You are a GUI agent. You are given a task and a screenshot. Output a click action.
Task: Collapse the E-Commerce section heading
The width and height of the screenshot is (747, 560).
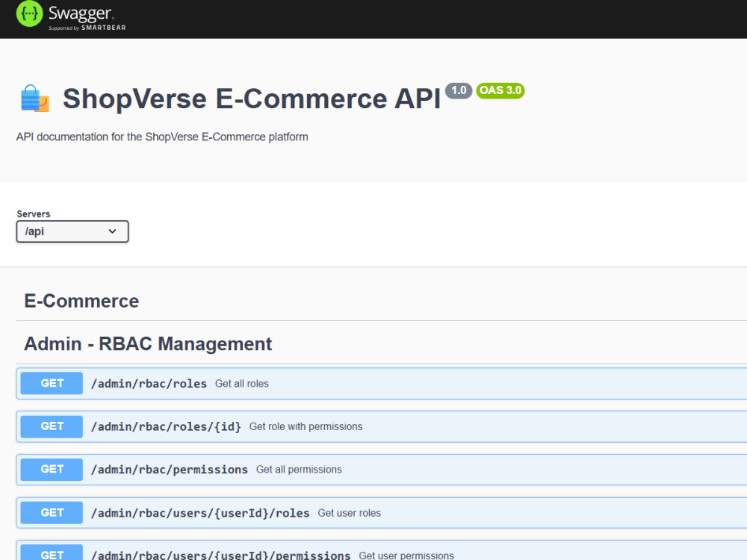(81, 301)
